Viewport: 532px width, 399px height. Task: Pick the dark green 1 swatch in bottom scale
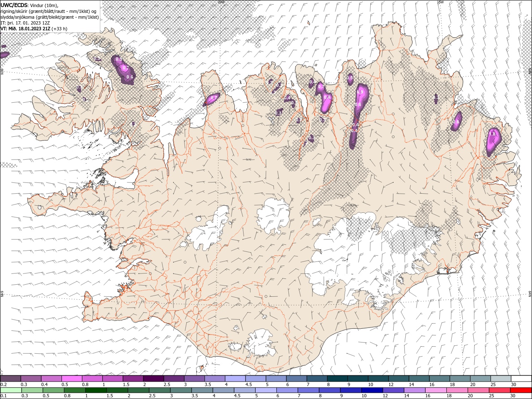[x=96, y=390]
